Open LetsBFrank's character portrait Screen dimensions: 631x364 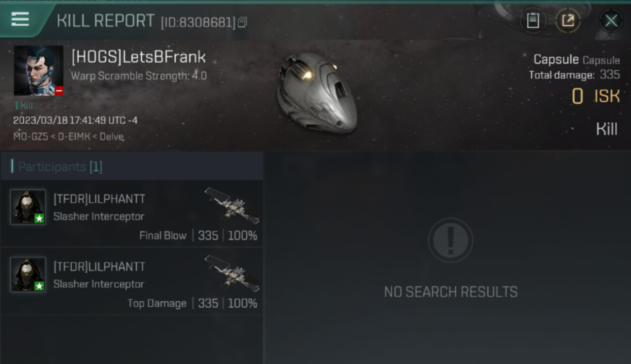38,70
